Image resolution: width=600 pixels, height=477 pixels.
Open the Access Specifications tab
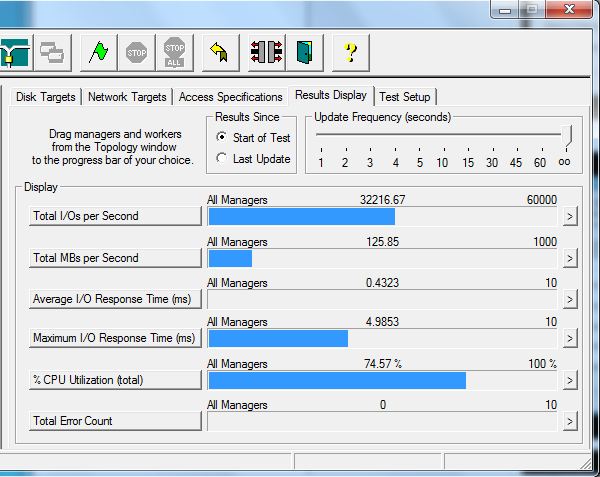[x=230, y=97]
